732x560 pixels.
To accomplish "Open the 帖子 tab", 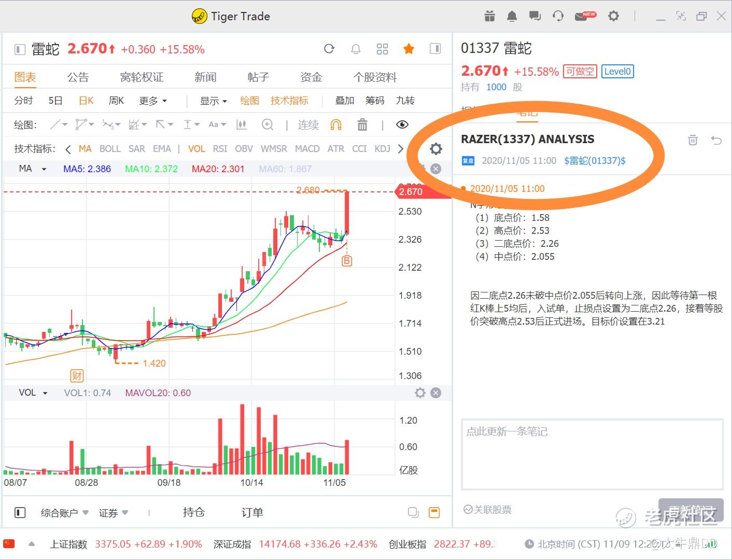I will [258, 77].
